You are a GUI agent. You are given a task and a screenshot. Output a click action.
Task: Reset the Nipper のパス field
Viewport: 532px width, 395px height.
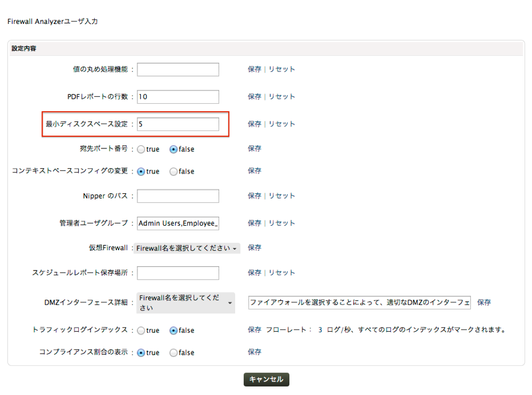pyautogui.click(x=281, y=196)
